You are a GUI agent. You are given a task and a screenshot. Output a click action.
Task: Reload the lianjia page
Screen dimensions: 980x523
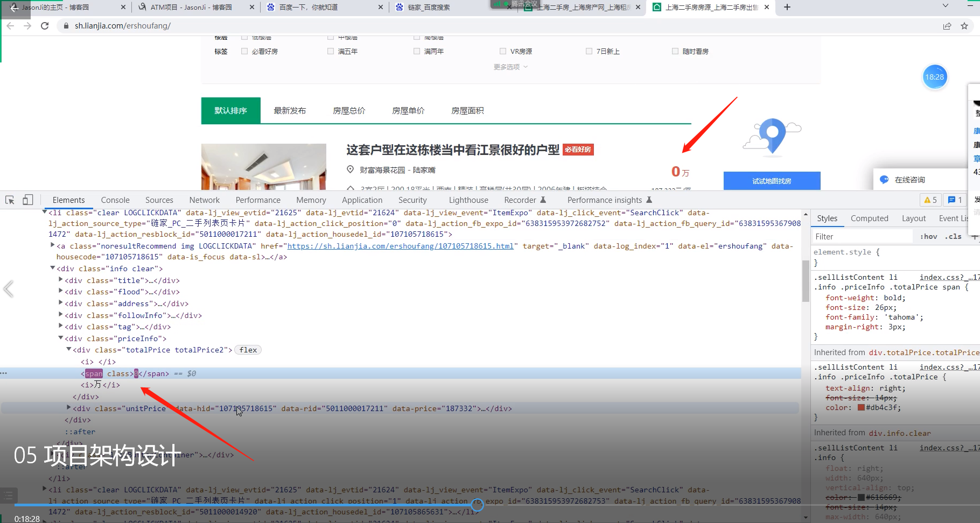45,26
